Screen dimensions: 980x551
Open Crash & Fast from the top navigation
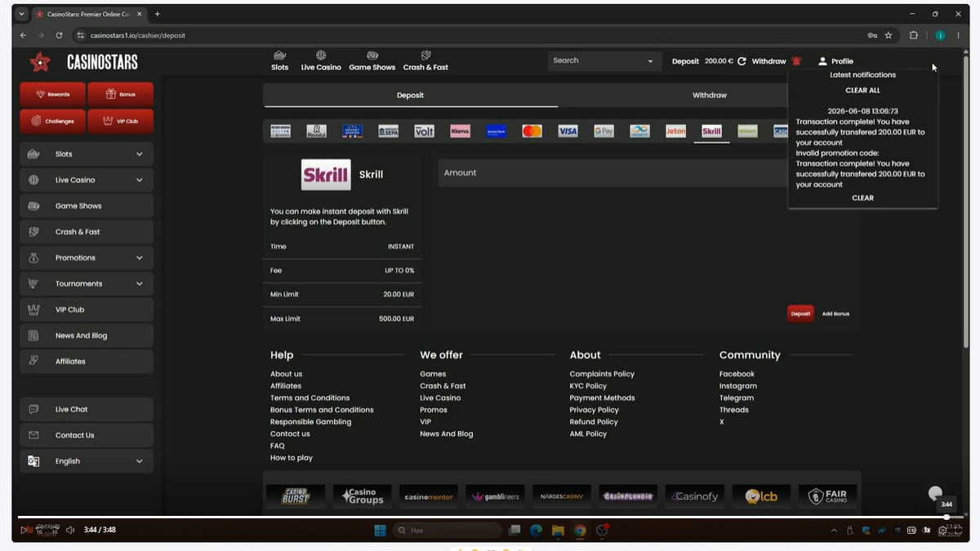tap(425, 61)
